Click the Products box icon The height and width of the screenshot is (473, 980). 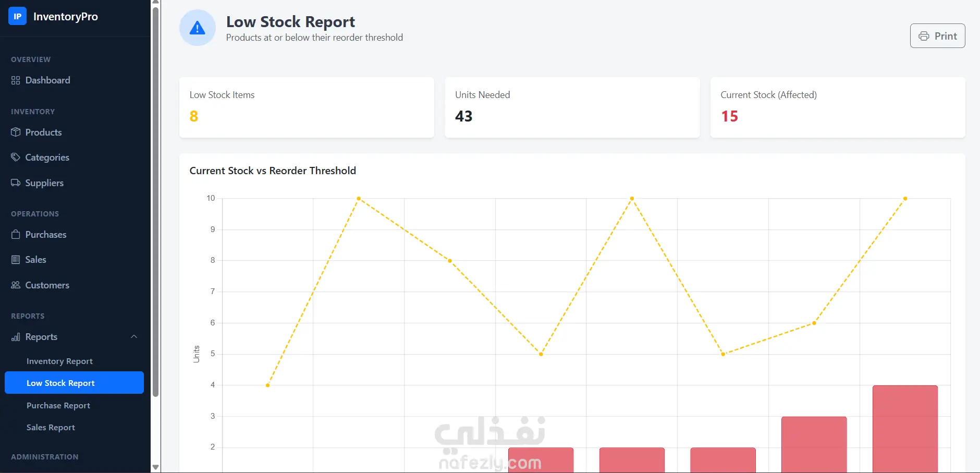(x=16, y=132)
